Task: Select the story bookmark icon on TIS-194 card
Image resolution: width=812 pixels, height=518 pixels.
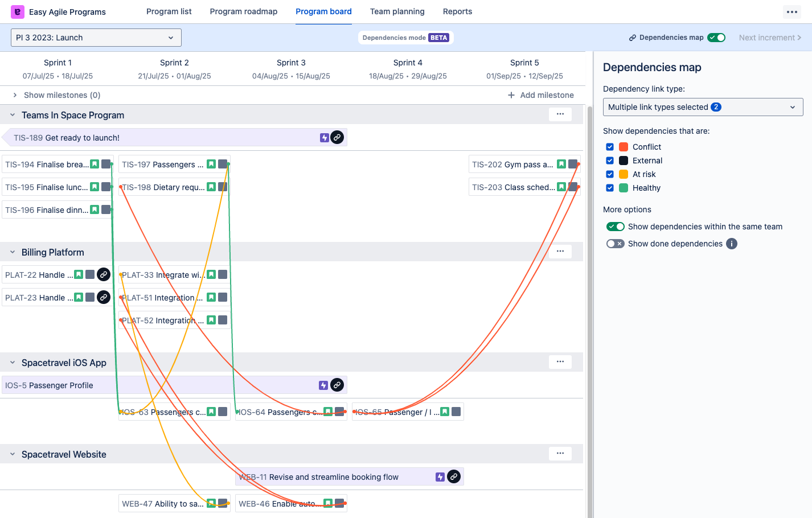Action: coord(94,163)
